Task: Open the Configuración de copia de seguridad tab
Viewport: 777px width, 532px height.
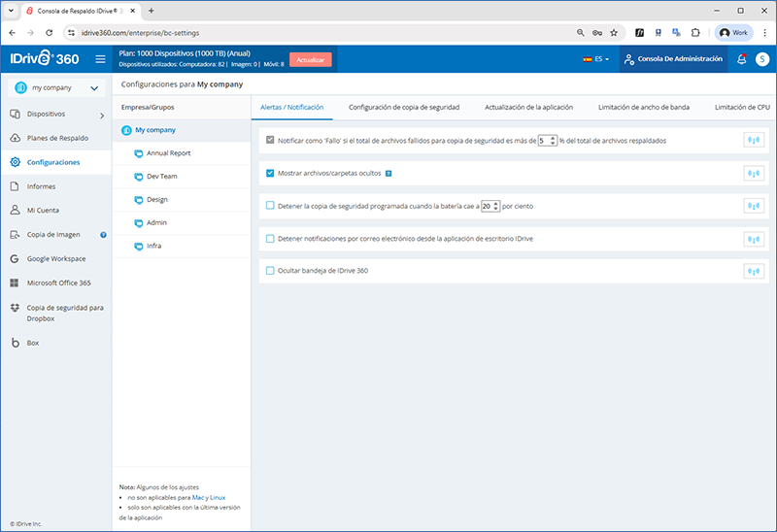Action: (403, 107)
